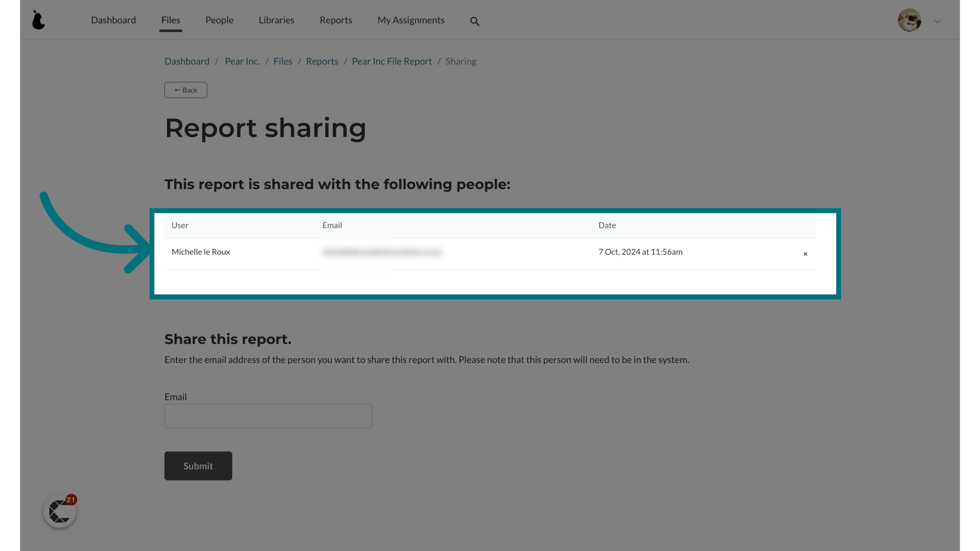Image resolution: width=980 pixels, height=551 pixels.
Task: Click the Files navigation icon
Action: coord(170,19)
